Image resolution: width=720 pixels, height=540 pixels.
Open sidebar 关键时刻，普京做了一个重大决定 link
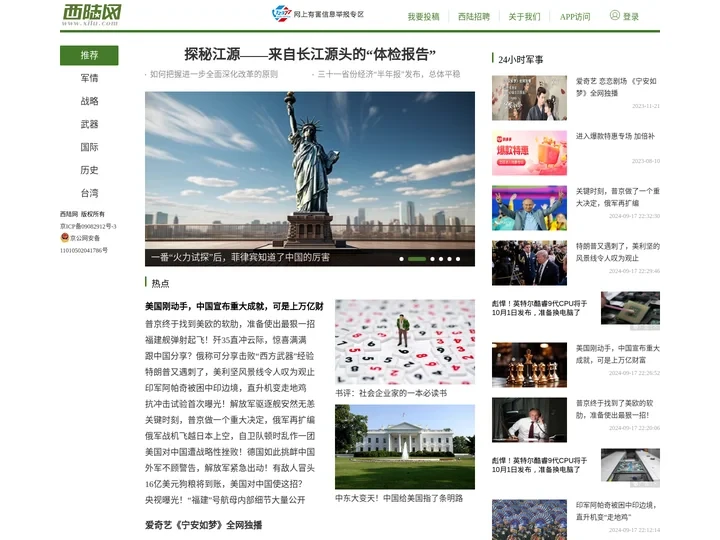click(618, 197)
